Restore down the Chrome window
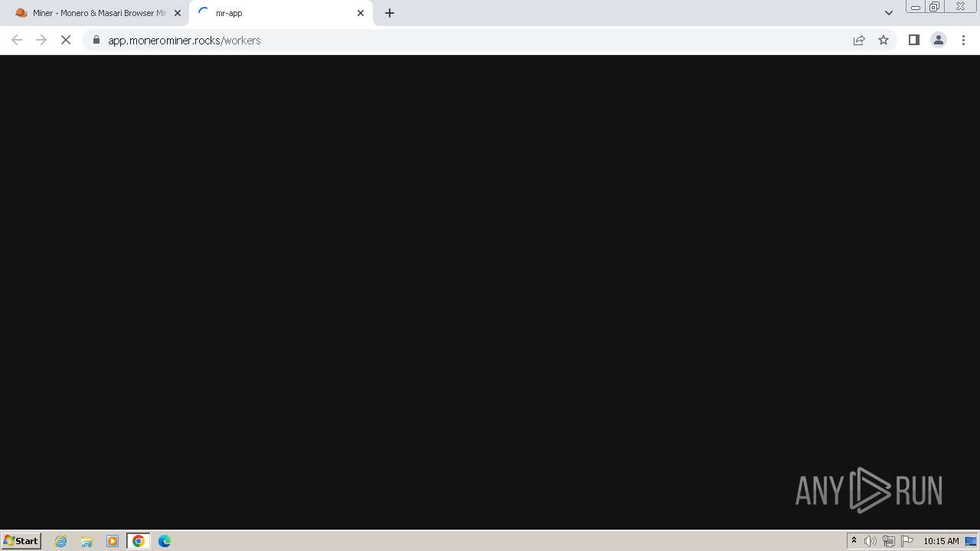This screenshot has height=551, width=980. pyautogui.click(x=935, y=6)
